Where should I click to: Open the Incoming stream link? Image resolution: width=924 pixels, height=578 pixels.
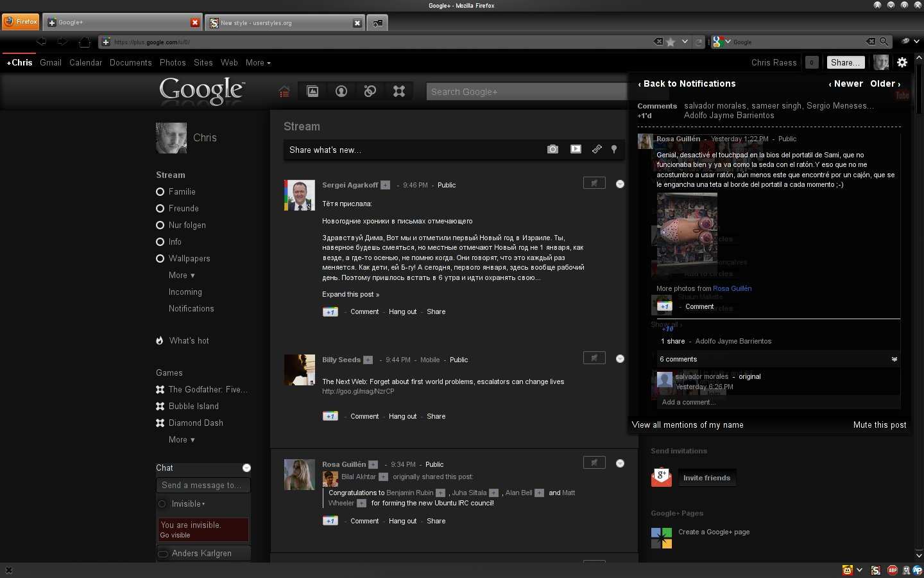[185, 292]
